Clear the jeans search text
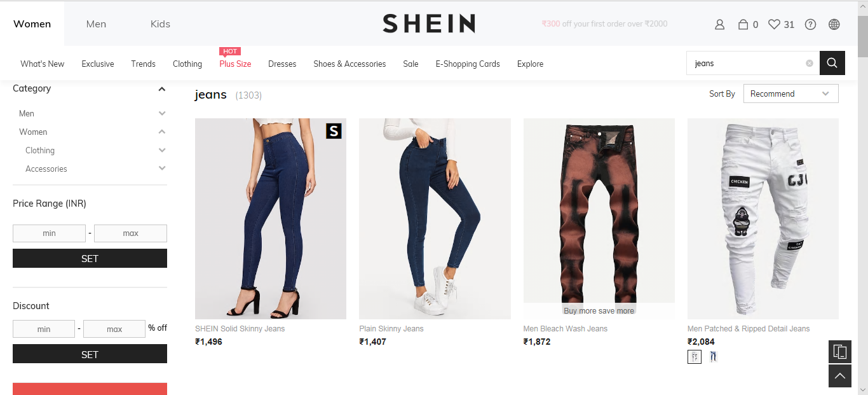Screen dimensions: 868x395 (810, 63)
